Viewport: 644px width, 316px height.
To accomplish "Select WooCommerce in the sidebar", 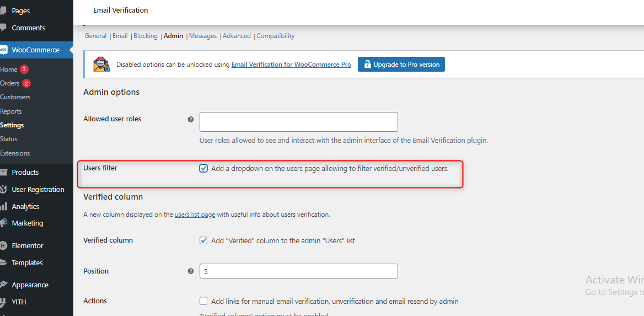I will [36, 50].
